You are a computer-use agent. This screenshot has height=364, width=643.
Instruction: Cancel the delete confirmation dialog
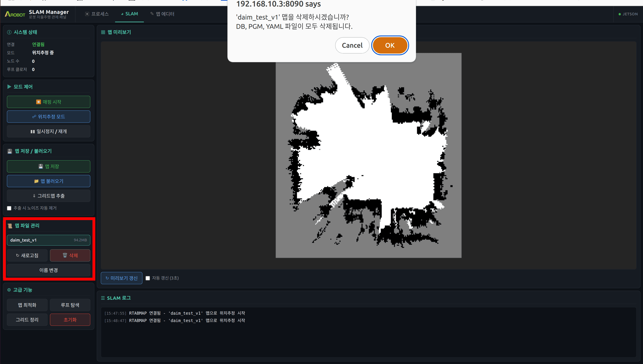click(x=352, y=45)
